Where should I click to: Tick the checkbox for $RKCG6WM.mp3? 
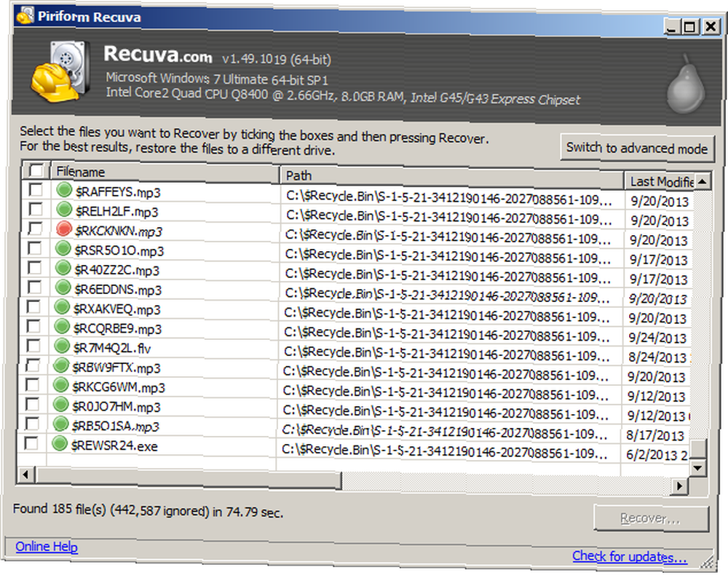32,385
